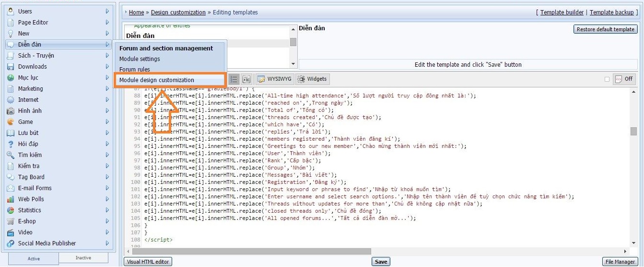Image resolution: width=644 pixels, height=267 pixels.
Task: Click the E-shop cart icon
Action: 11,221
